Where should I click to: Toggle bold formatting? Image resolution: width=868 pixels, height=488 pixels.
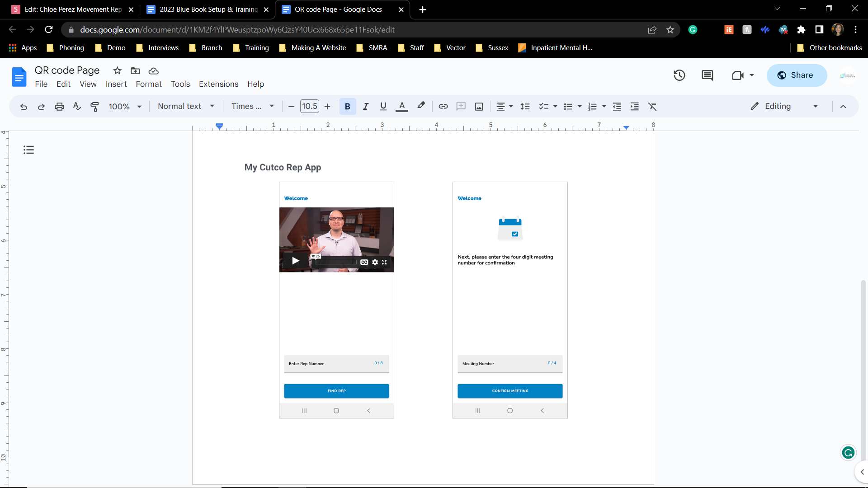click(x=347, y=107)
